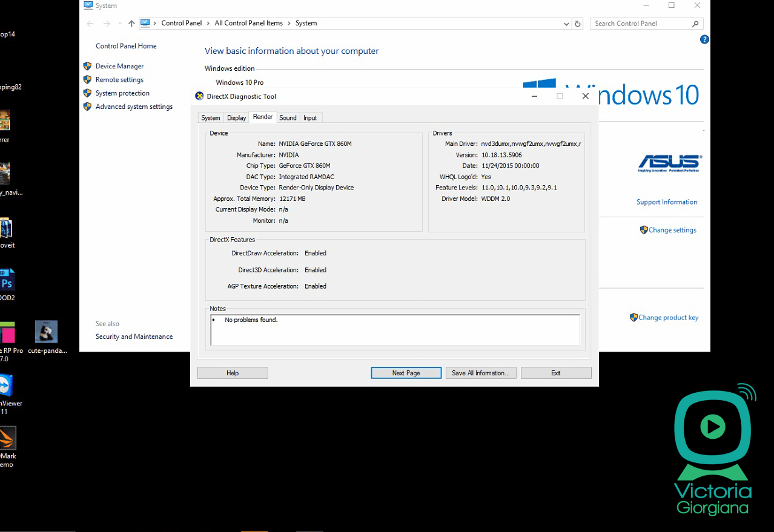774x532 pixels.
Task: Click Change settings link
Action: 672,230
